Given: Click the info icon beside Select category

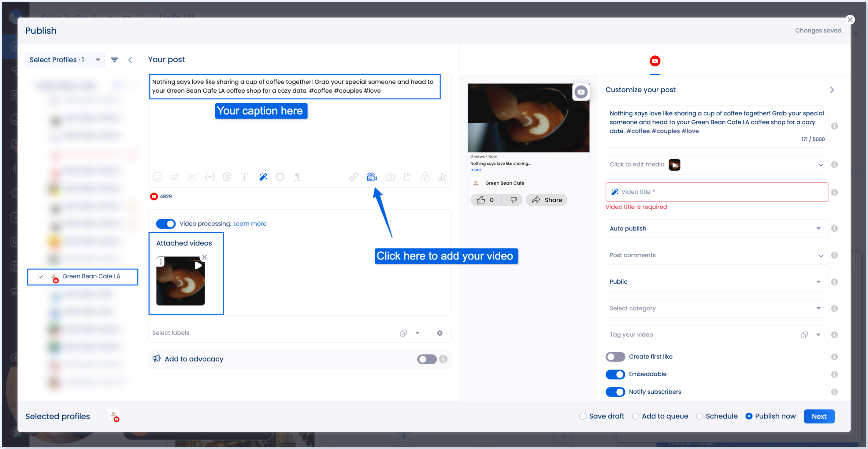Looking at the screenshot, I should click(x=834, y=308).
